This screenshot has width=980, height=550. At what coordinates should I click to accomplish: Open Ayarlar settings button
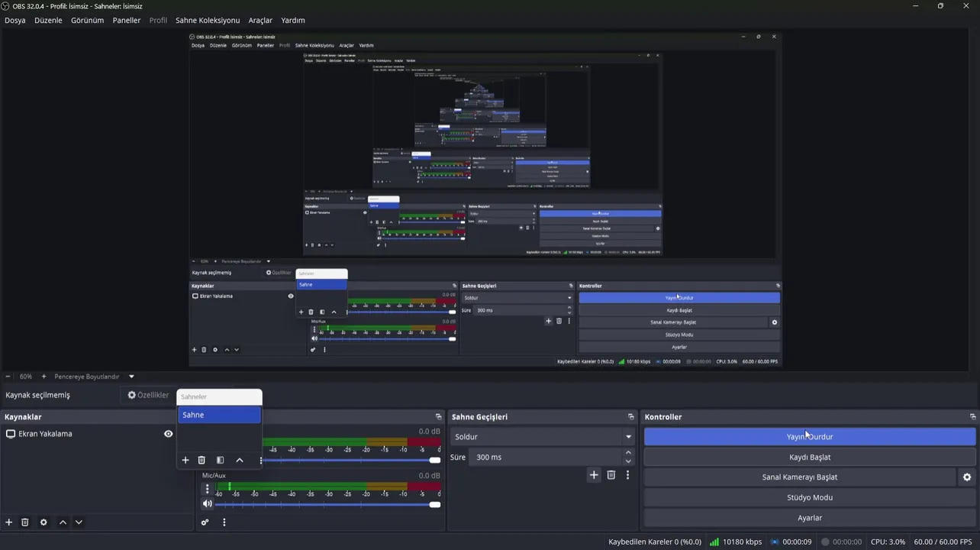[x=810, y=518]
